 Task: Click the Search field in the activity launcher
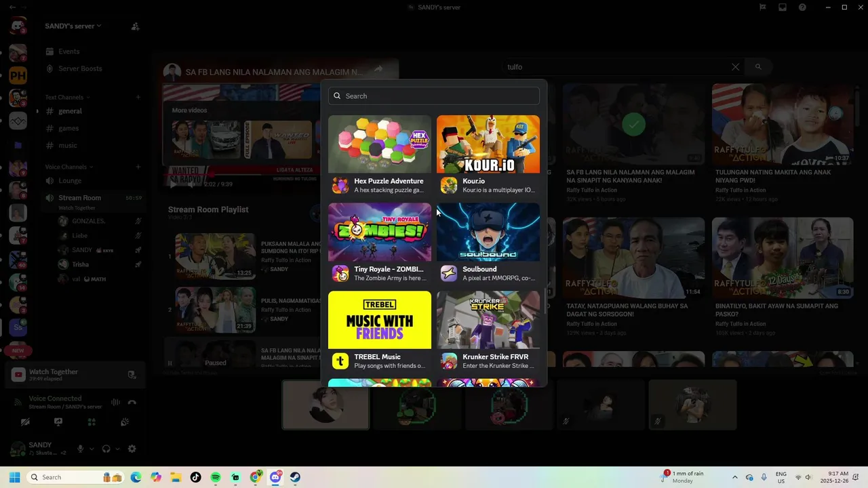pos(434,96)
